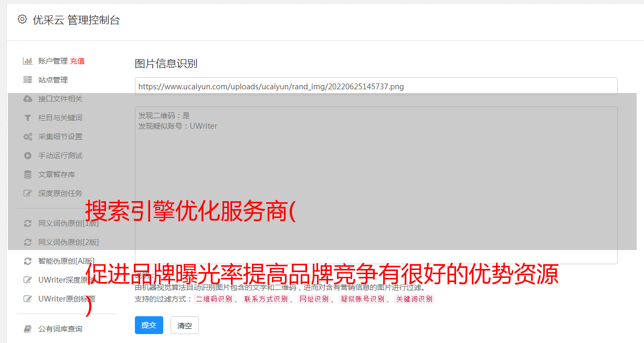Click the edit icon for UWriter深度原创

(28, 280)
